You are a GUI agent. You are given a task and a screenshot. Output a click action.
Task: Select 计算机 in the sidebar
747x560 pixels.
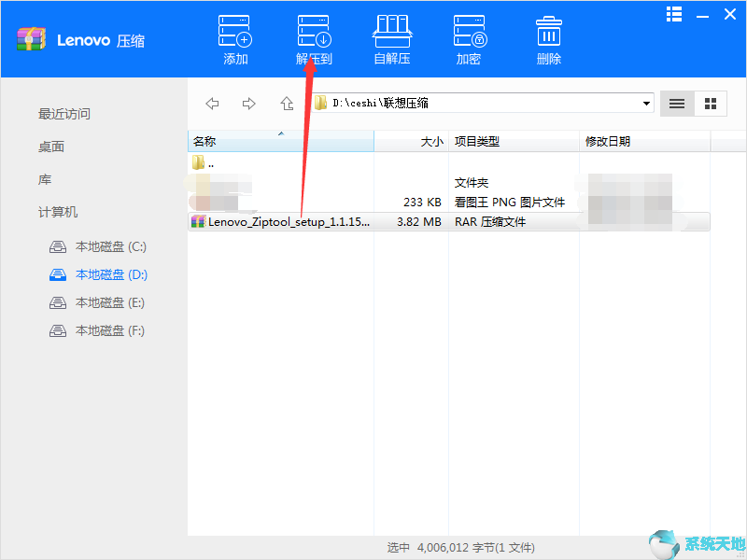click(58, 212)
